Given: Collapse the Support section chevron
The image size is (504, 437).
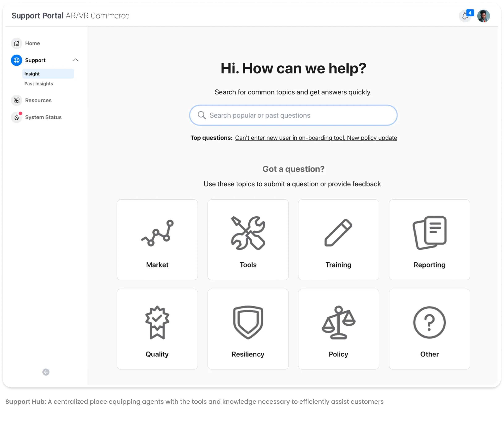Looking at the screenshot, I should coord(76,60).
